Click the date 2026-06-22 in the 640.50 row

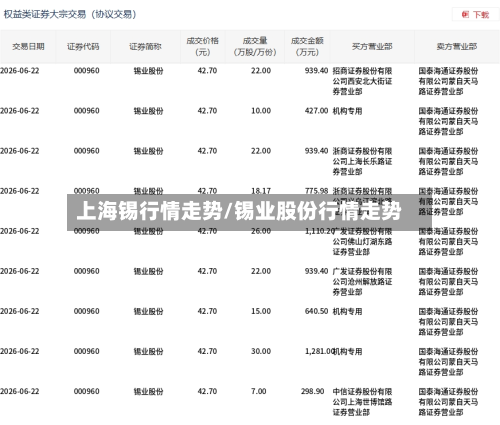(20, 311)
